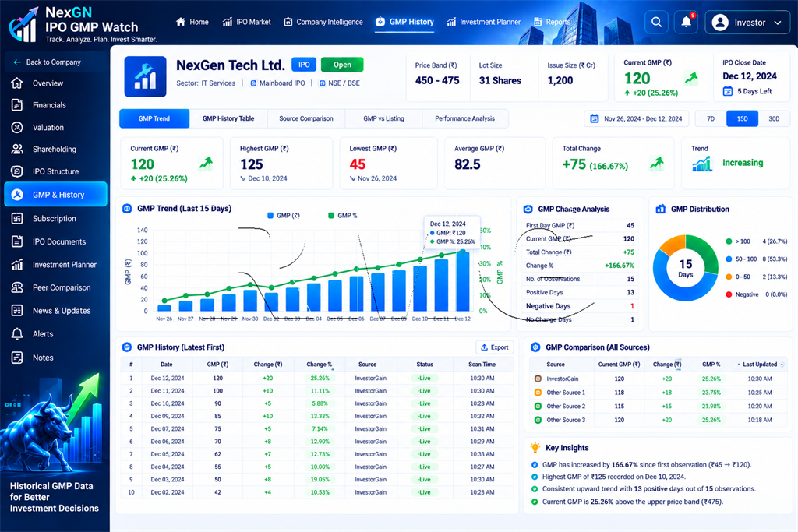
Task: Click the Valuation sidebar icon
Action: (17, 127)
